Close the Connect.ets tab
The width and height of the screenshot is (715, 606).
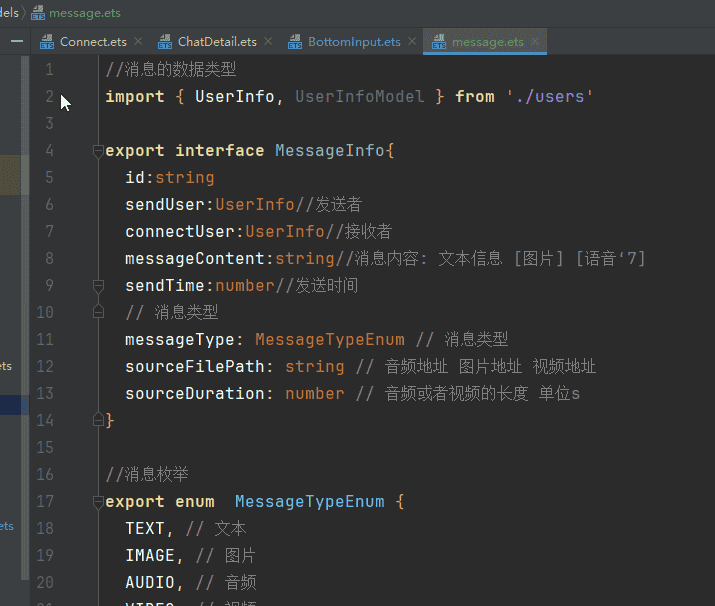(138, 42)
